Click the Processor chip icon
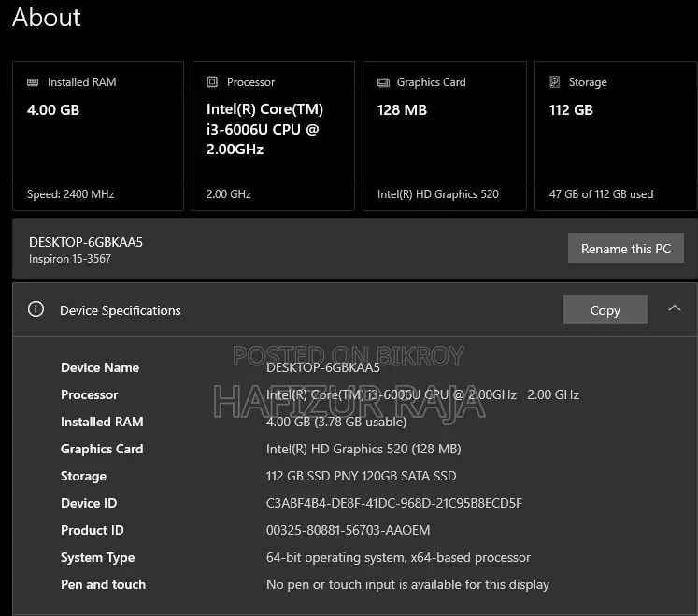Screen dimensions: 698x616 tap(212, 82)
